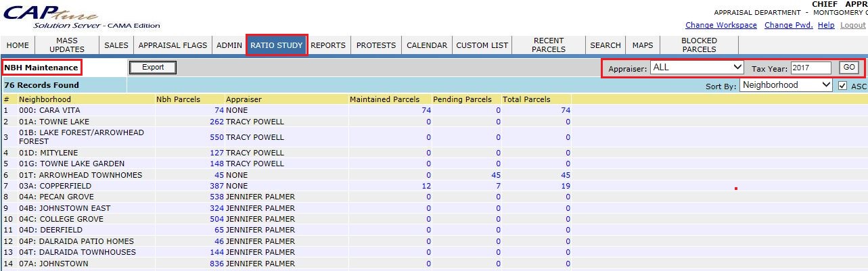Select the Maps menu item

coord(642,45)
